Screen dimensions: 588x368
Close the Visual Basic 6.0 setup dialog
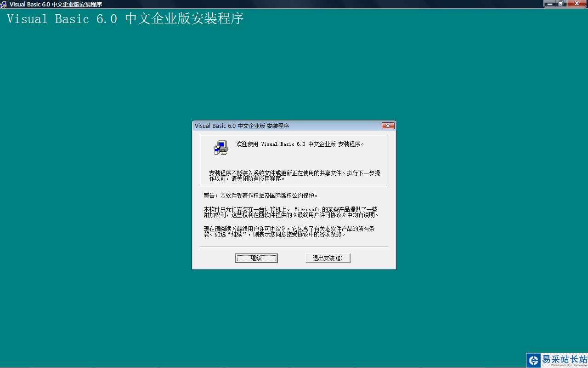(388, 126)
